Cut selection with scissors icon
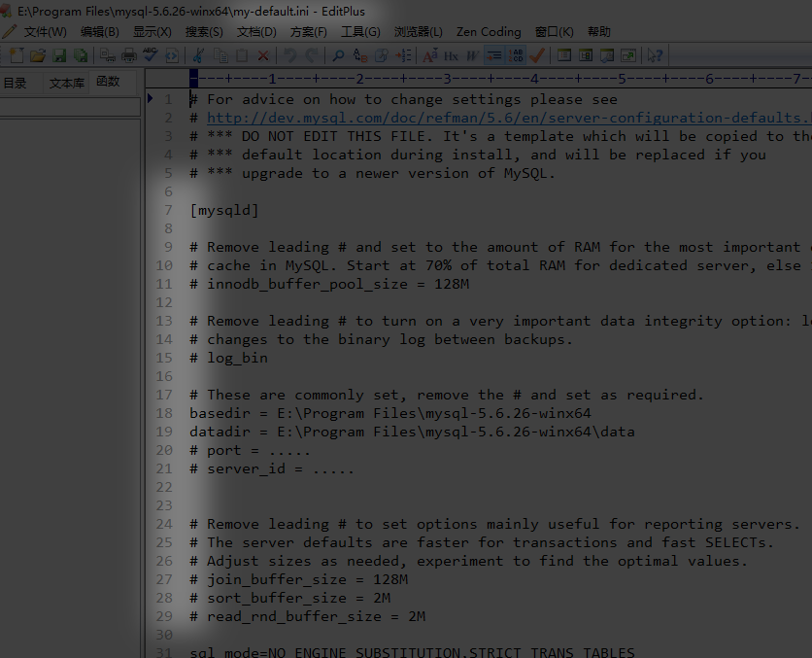 coord(198,55)
